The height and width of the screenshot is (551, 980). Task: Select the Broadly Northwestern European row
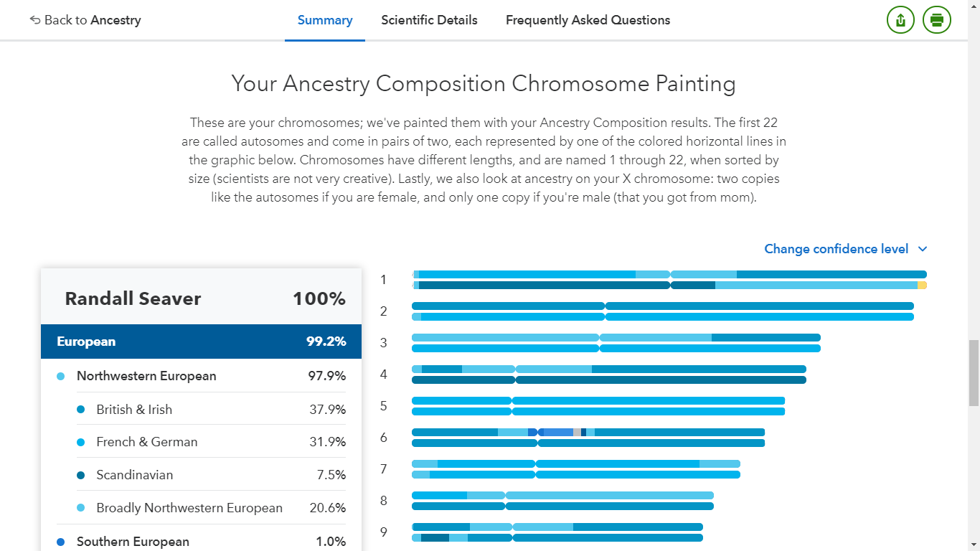(201, 508)
